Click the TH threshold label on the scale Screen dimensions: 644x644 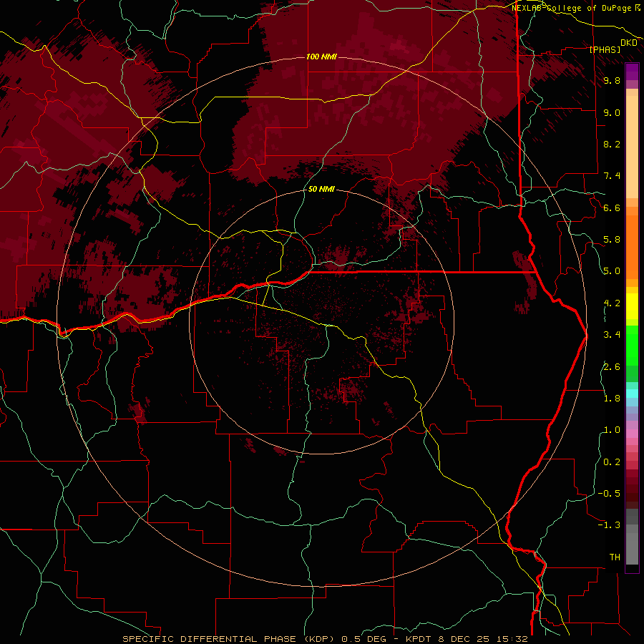pyautogui.click(x=615, y=557)
